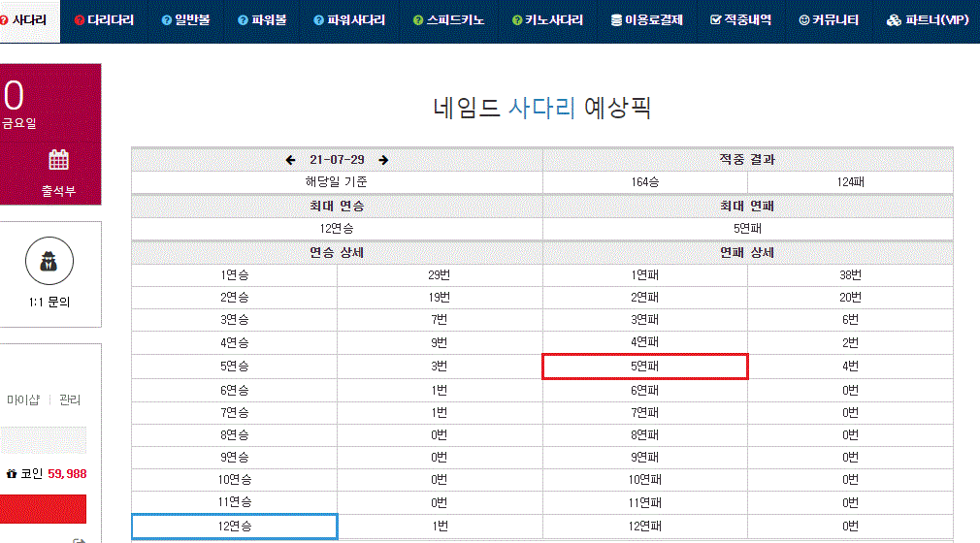Open the 스피드키노 menu item

click(448, 20)
